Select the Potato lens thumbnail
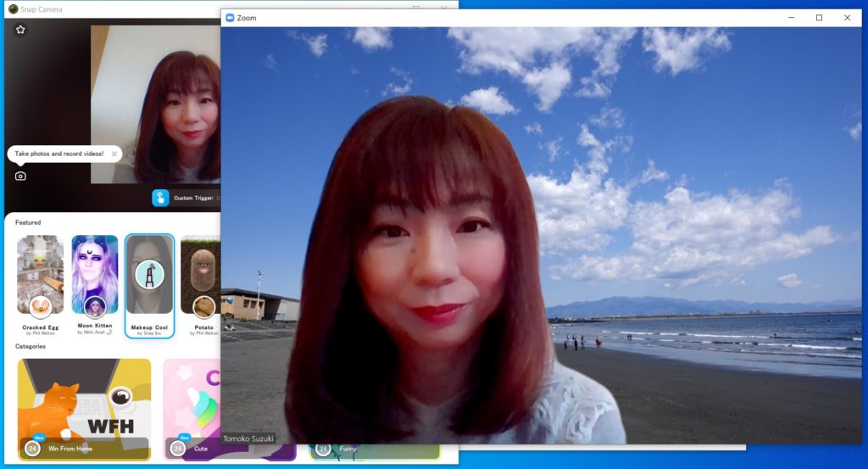Screen dimensions: 868x469 200,275
